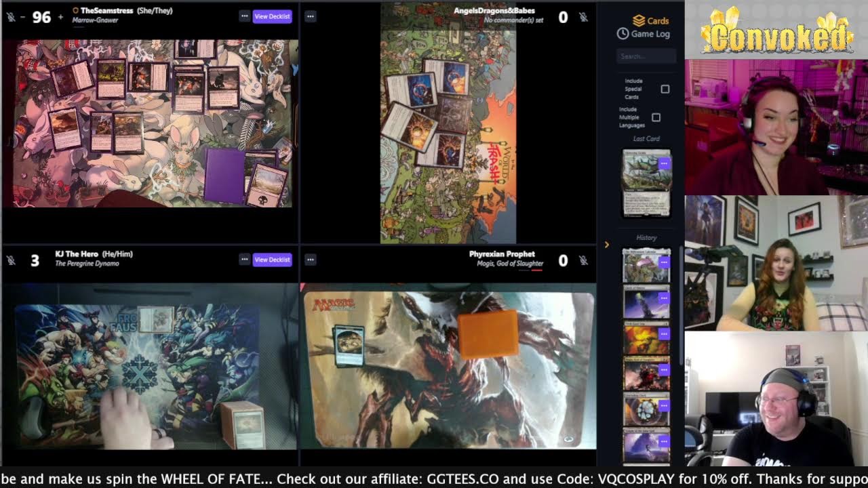Open KJ The Hero options ellipsis menu
The height and width of the screenshot is (488, 868).
pyautogui.click(x=244, y=260)
